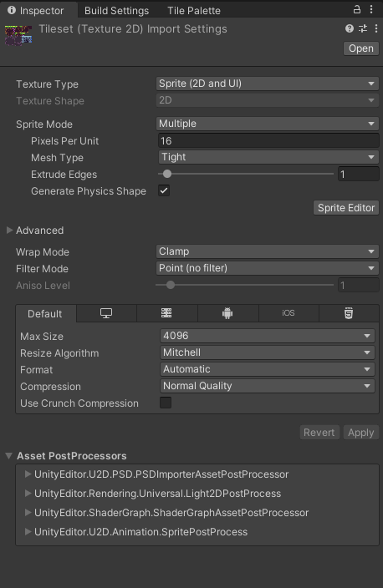Click the Pixels Per Unit field
The height and width of the screenshot is (588, 383).
268,140
